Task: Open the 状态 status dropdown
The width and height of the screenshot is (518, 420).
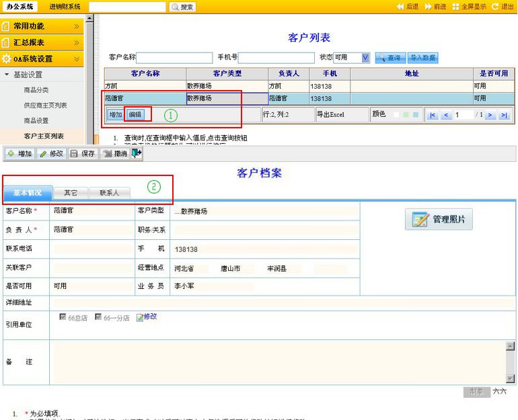Action: pyautogui.click(x=365, y=58)
